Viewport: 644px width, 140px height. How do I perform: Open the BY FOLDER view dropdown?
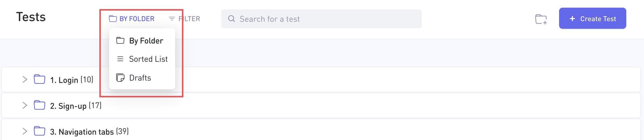(132, 19)
